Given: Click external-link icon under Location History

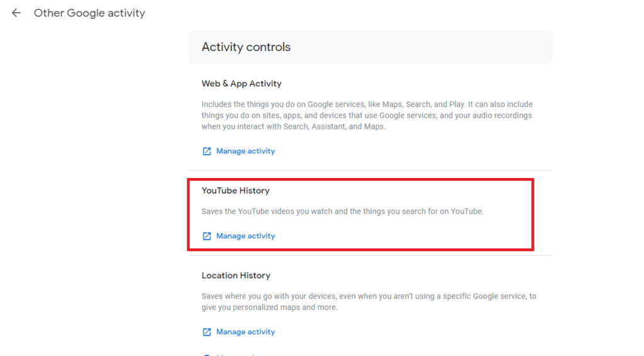Looking at the screenshot, I should click(206, 331).
